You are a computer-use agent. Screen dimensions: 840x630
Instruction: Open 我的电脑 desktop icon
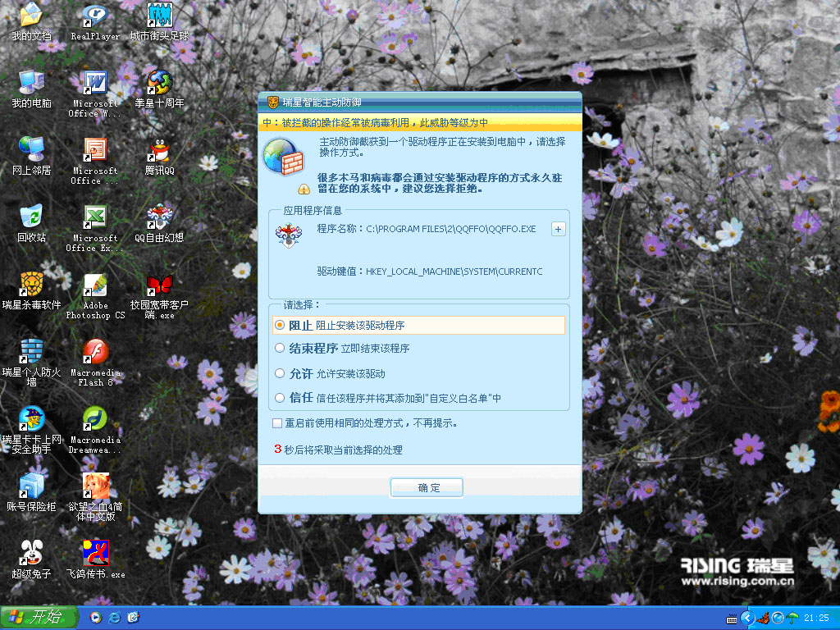coord(31,89)
